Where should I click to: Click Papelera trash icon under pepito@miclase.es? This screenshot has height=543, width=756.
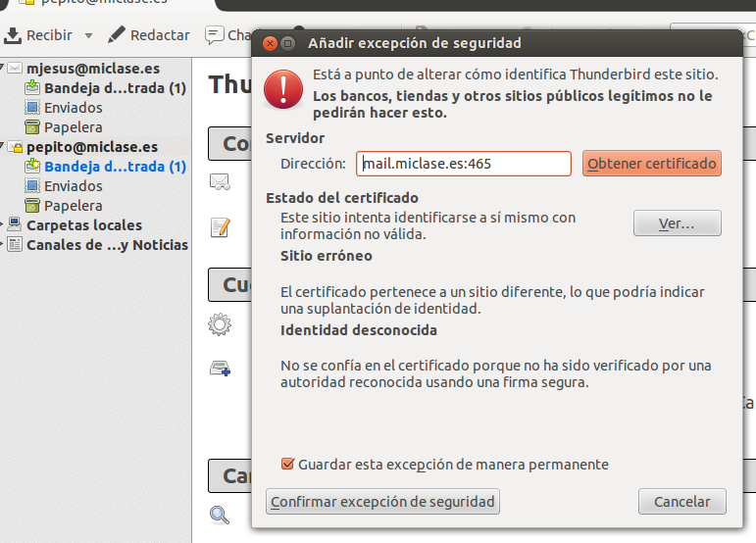tap(32, 205)
